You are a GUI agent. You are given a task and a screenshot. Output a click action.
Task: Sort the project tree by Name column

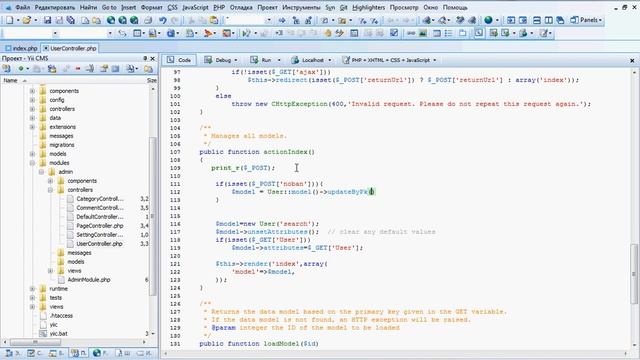[x=11, y=80]
